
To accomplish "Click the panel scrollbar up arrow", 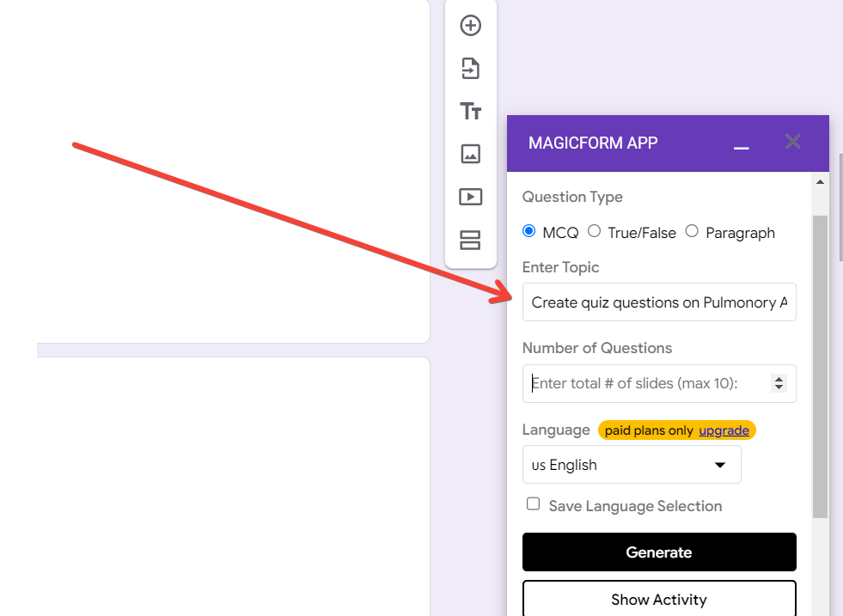I will point(820,181).
